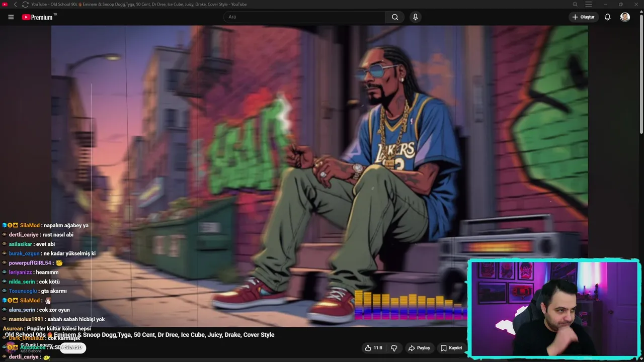Screen dimensions: 644x362
Task: Go back with browser back arrow
Action: [15, 5]
